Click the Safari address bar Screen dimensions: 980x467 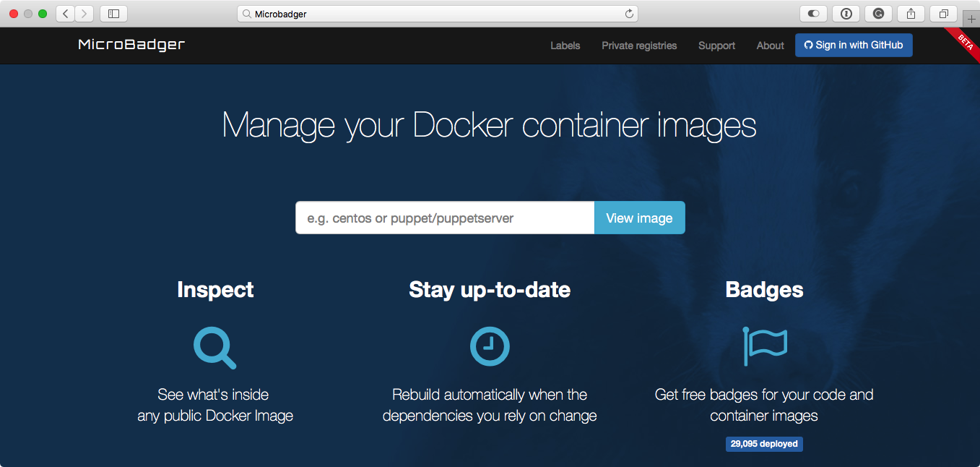[438, 14]
